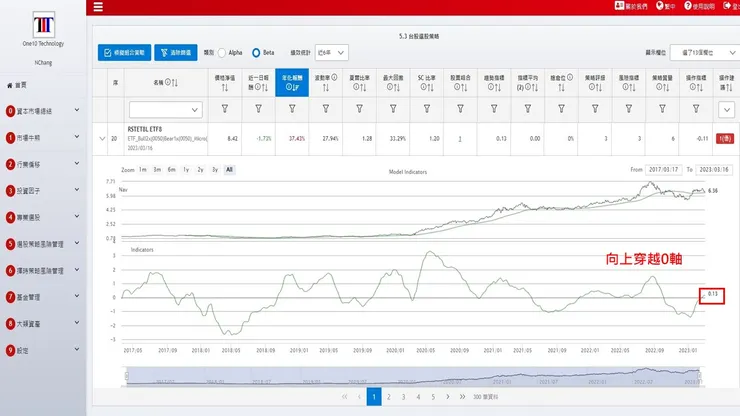
Task: Jump to the last page with double arrow
Action: [x=462, y=397]
